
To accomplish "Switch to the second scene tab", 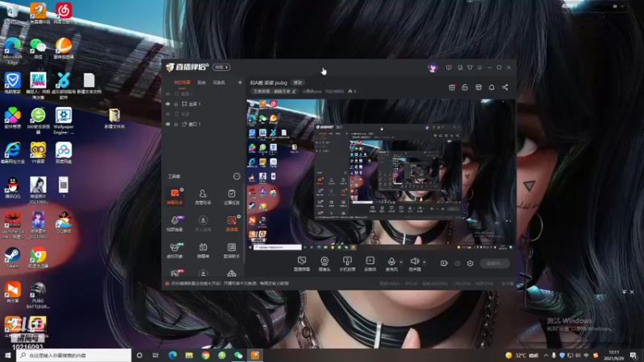I will (x=201, y=83).
